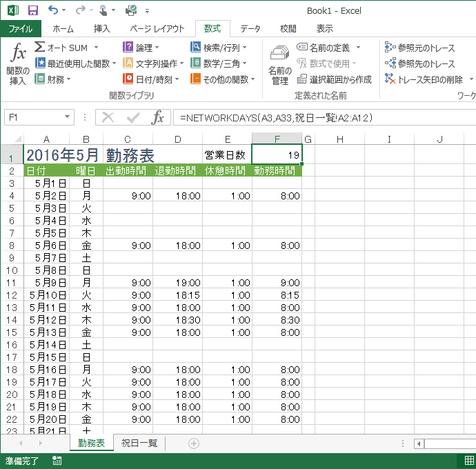Open More Functions (その他の関数) menu

pos(223,79)
